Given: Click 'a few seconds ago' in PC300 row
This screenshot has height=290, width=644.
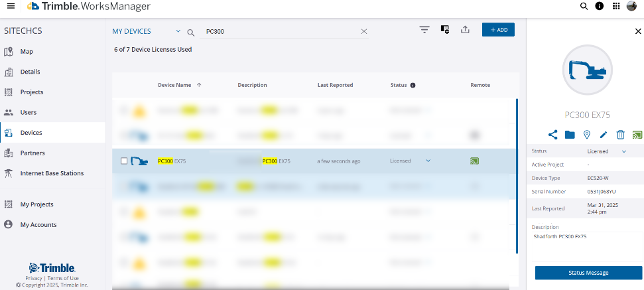Looking at the screenshot, I should [x=338, y=161].
